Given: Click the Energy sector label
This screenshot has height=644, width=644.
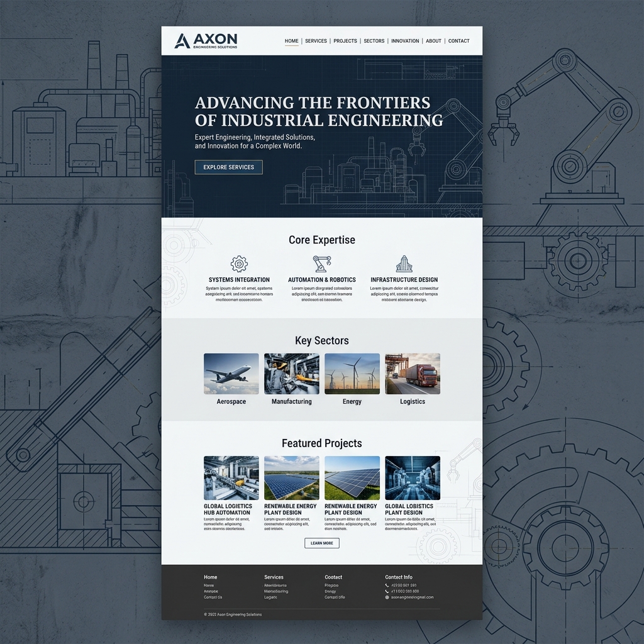Looking at the screenshot, I should click(352, 402).
